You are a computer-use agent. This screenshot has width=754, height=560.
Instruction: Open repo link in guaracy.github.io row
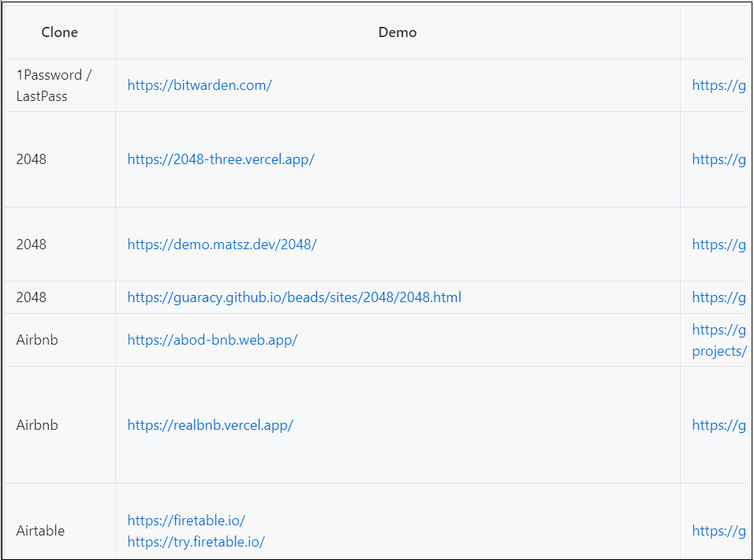tap(719, 297)
